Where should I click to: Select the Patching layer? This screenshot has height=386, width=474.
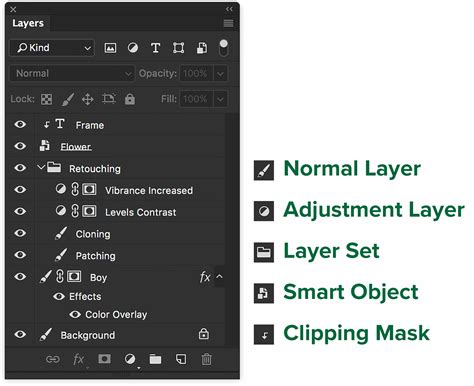(x=96, y=256)
